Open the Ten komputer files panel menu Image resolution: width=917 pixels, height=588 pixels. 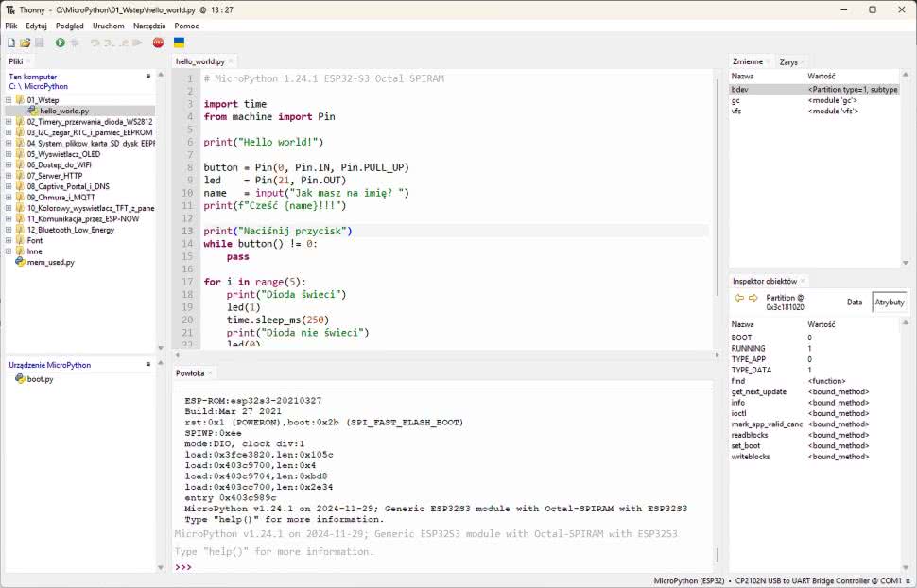(148, 76)
